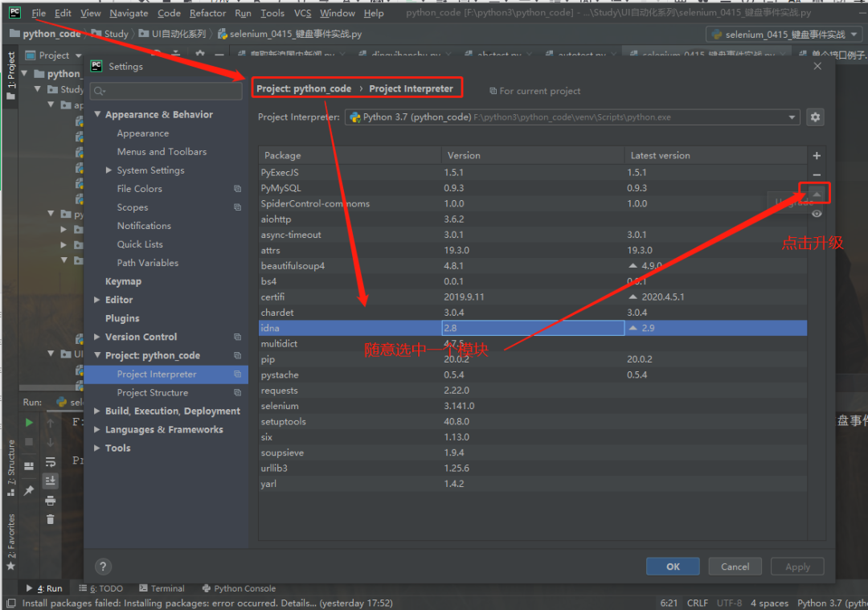Click the stop square icon in Run panel

pos(29,442)
